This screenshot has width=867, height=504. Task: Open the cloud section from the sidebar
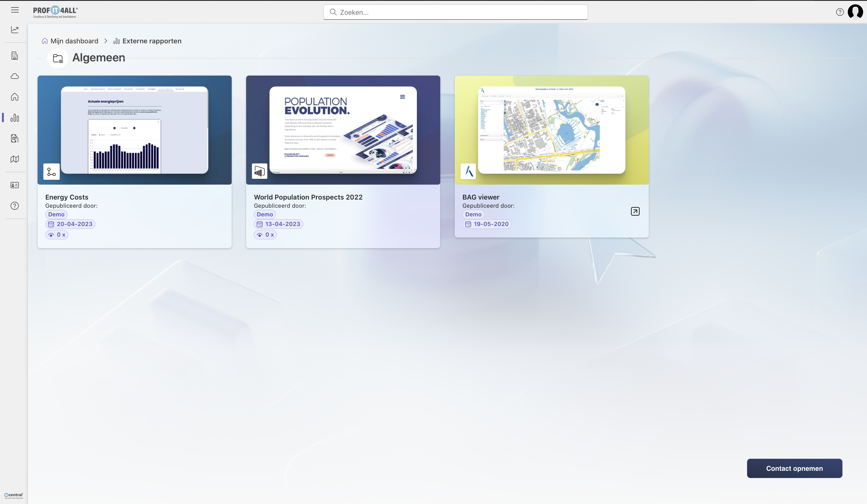[x=15, y=76]
